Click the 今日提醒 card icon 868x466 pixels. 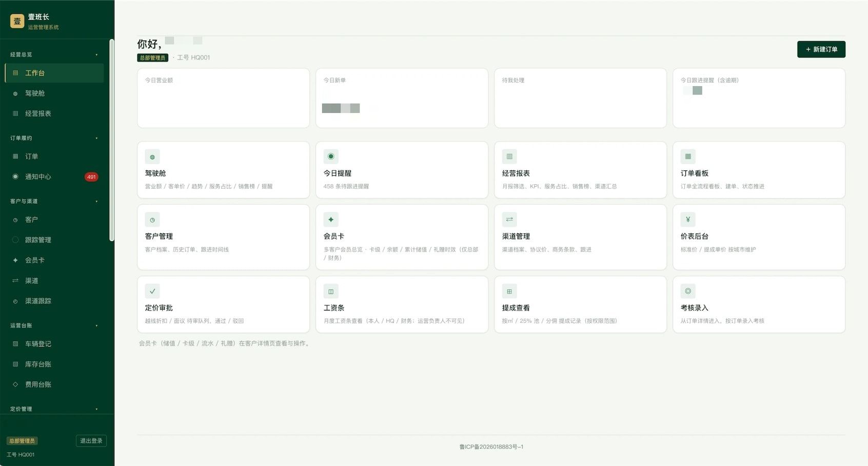(x=331, y=157)
